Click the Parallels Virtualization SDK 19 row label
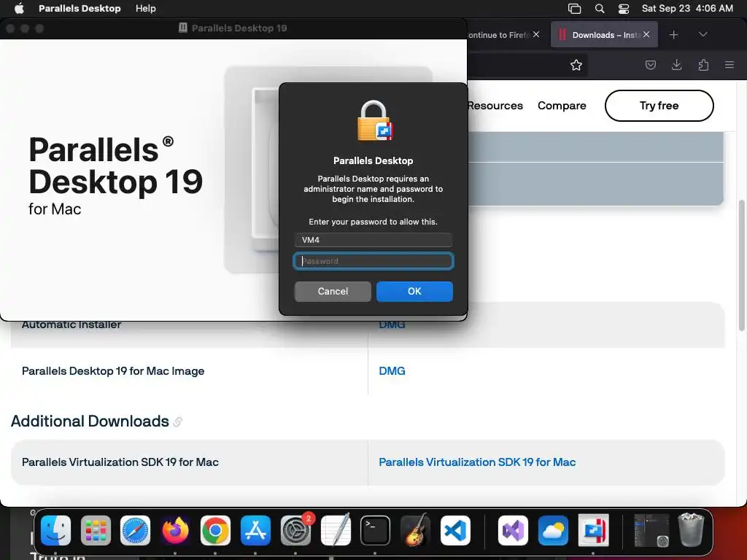The height and width of the screenshot is (560, 747). pyautogui.click(x=120, y=462)
